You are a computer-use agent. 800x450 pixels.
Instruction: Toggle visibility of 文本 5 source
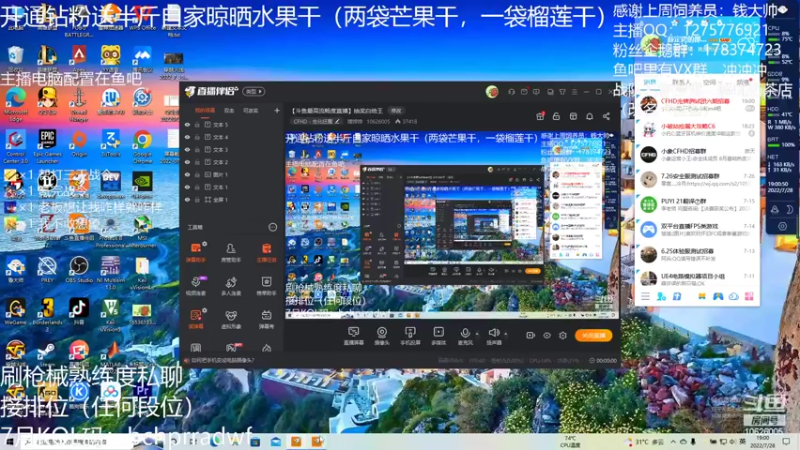[187, 124]
